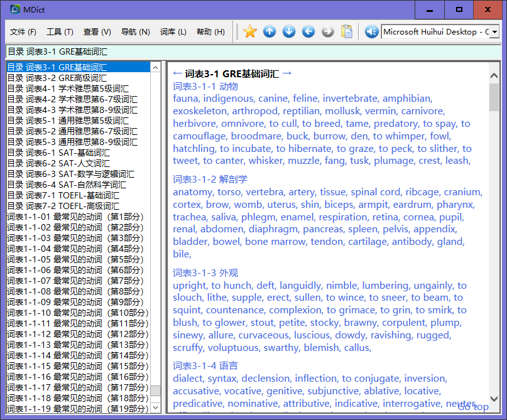The image size is (507, 420).
Task: Click the blue down arrow icon
Action: pyautogui.click(x=289, y=31)
